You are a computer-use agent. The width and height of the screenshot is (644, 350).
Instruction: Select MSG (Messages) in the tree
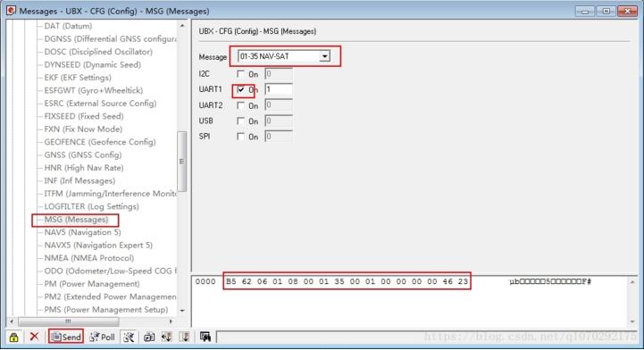coord(76,220)
